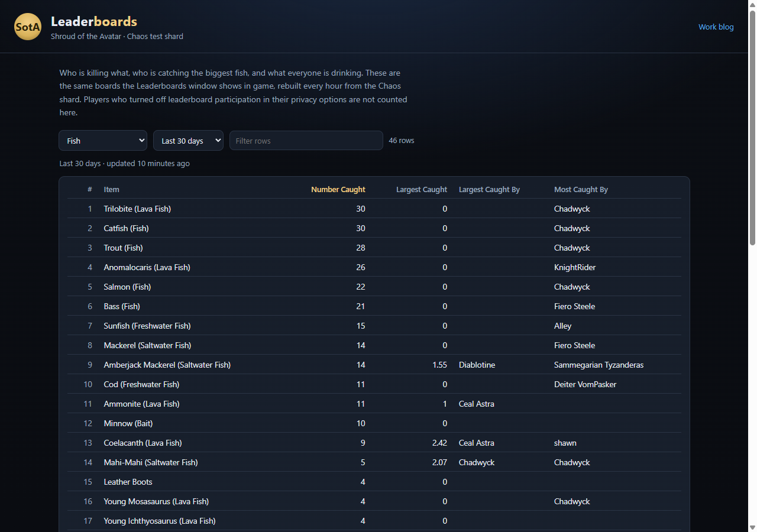757x532 pixels.
Task: Click the Bass (Fish) item
Action: click(122, 306)
